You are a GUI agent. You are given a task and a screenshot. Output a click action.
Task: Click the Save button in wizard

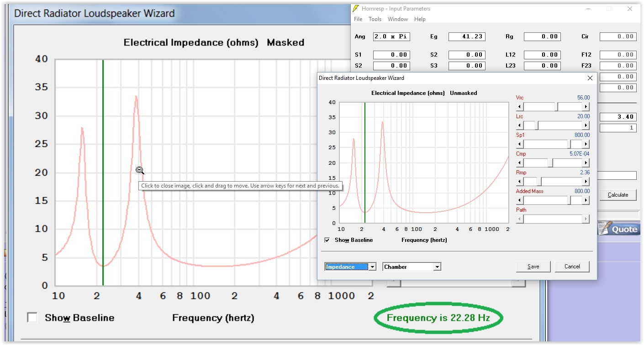[x=533, y=267]
